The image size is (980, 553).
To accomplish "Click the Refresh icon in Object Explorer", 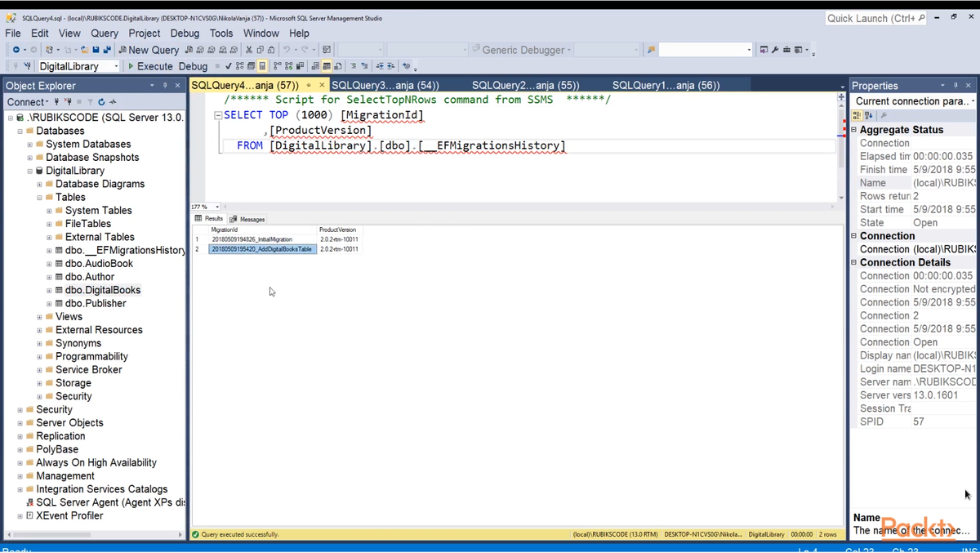I will click(101, 102).
